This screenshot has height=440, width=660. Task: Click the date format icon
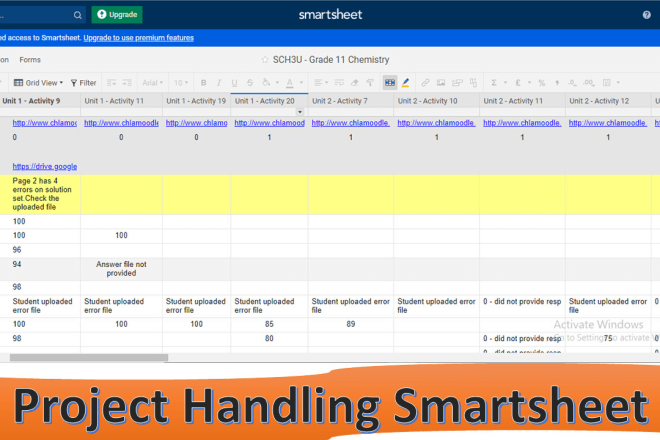[607, 83]
